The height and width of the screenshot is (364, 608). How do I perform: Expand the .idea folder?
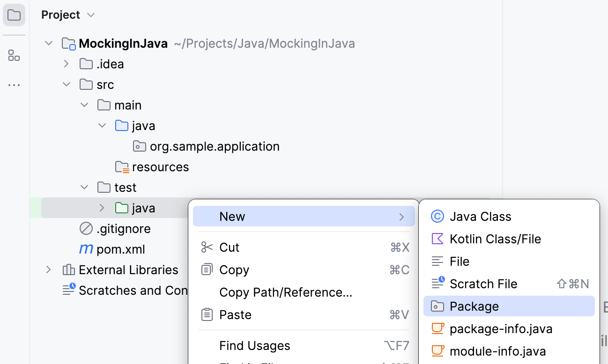(x=67, y=64)
